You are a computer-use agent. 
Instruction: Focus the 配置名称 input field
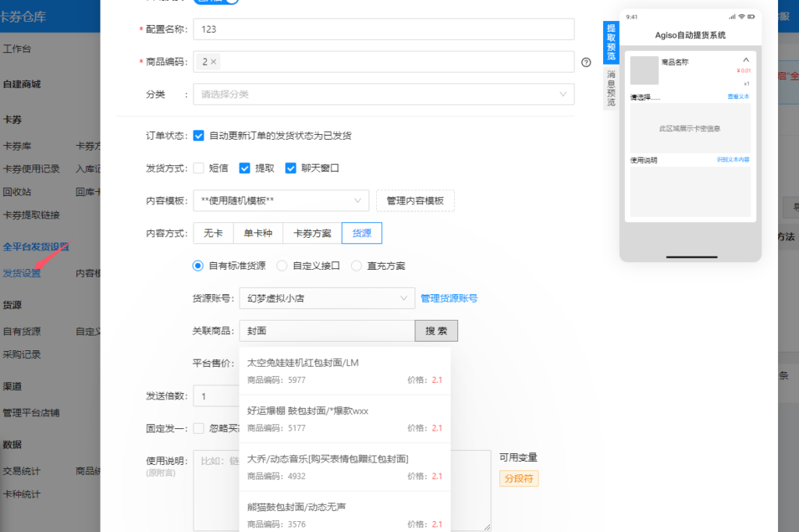384,29
